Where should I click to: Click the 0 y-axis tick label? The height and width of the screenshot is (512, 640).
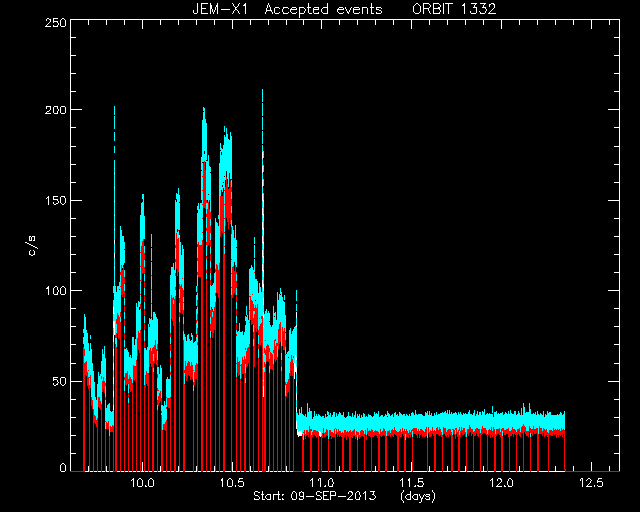63,467
